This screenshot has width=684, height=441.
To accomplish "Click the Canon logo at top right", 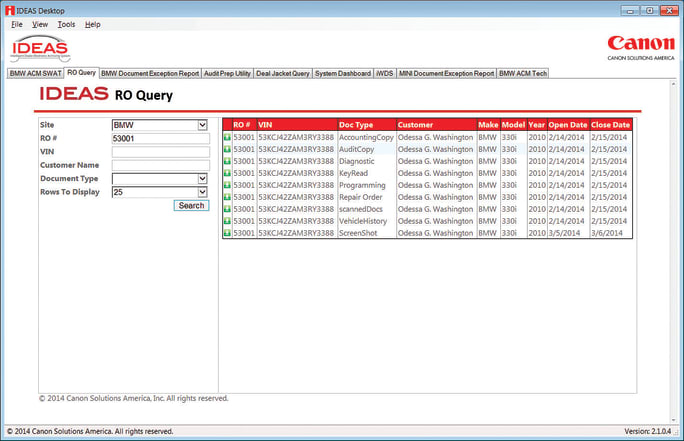I will [x=640, y=46].
